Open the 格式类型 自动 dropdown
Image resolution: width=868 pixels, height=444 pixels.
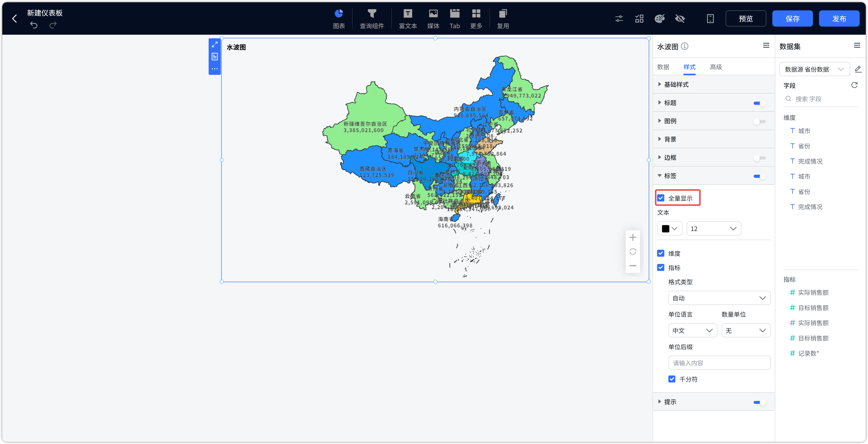point(719,298)
